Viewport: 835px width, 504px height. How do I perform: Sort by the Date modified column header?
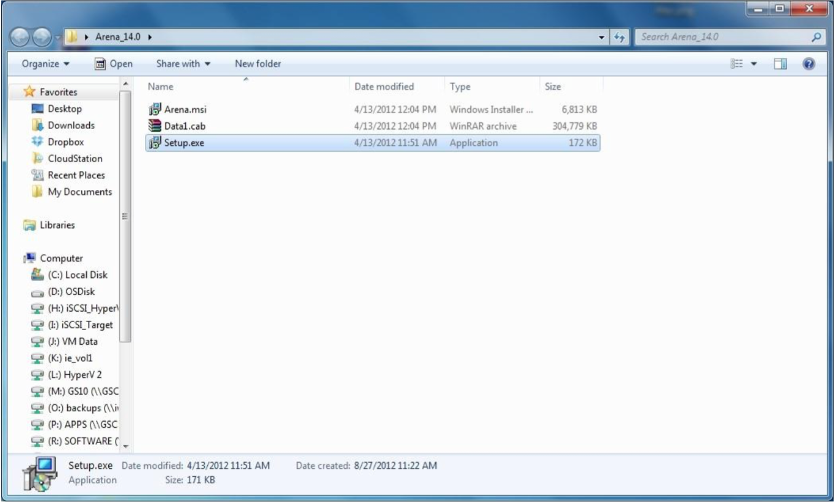pyautogui.click(x=397, y=87)
